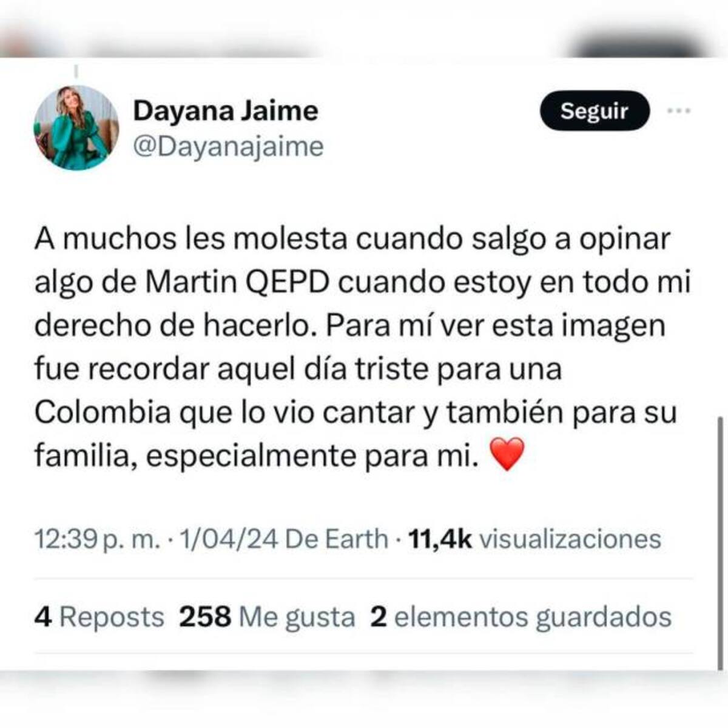Click the thread connector line above avatar
Viewport: 728px width, 728px height.
(x=76, y=72)
